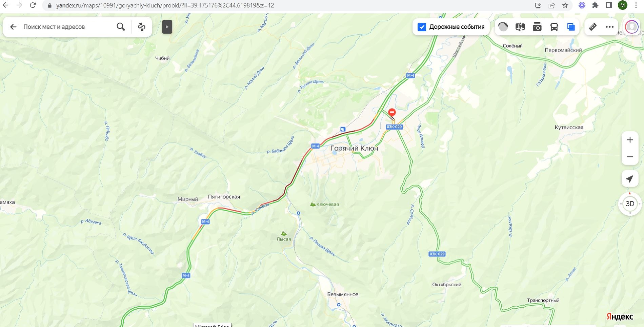Switch map to 3D tilt view
This screenshot has height=327, width=644.
pos(630,204)
